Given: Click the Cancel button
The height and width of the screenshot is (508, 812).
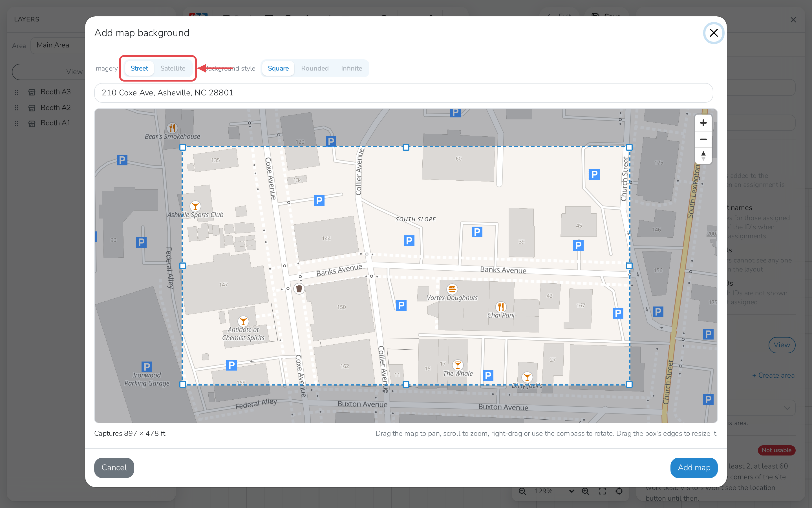Looking at the screenshot, I should [114, 467].
